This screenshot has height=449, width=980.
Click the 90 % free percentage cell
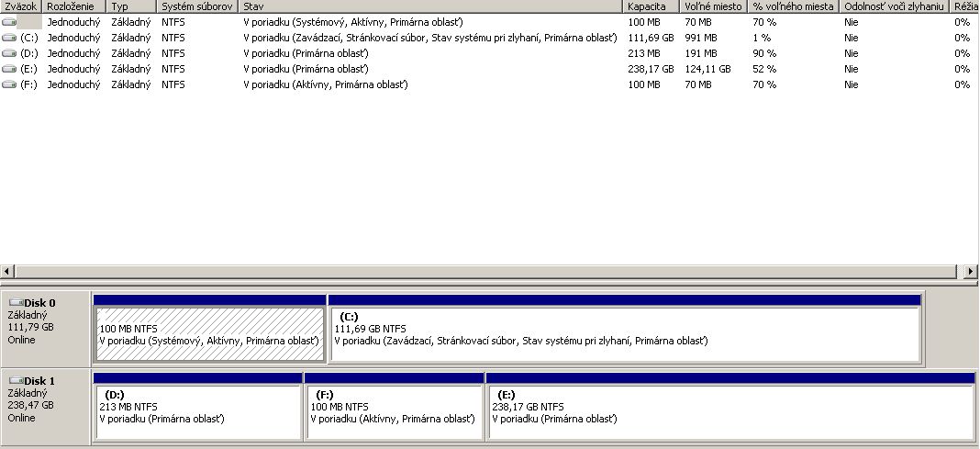point(764,53)
